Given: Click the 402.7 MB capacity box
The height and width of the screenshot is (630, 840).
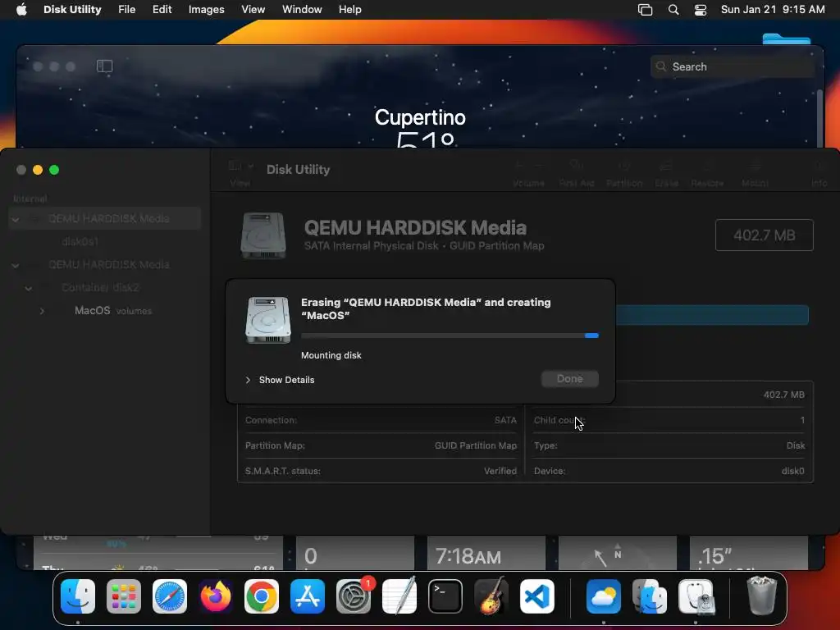Looking at the screenshot, I should point(764,235).
